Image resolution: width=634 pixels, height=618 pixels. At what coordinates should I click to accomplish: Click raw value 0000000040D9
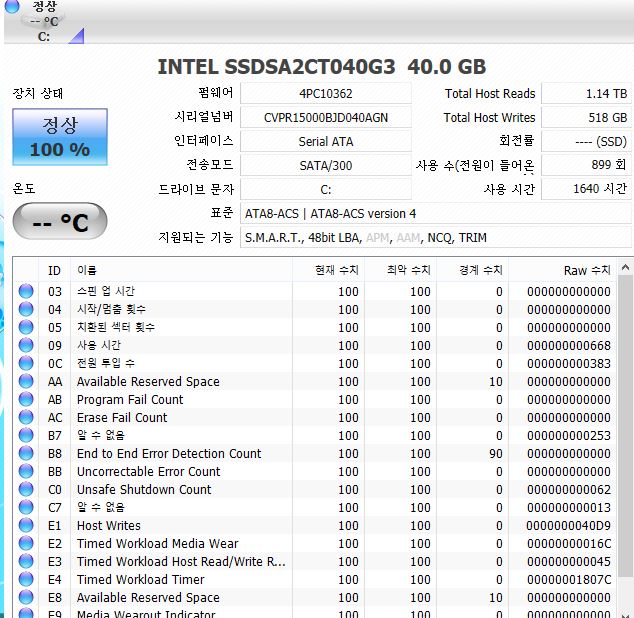(x=568, y=525)
